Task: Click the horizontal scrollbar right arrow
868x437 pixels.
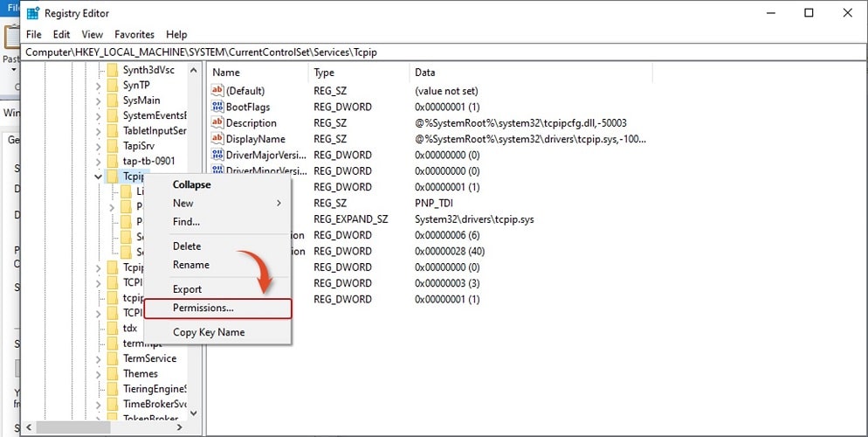Action: [179, 427]
